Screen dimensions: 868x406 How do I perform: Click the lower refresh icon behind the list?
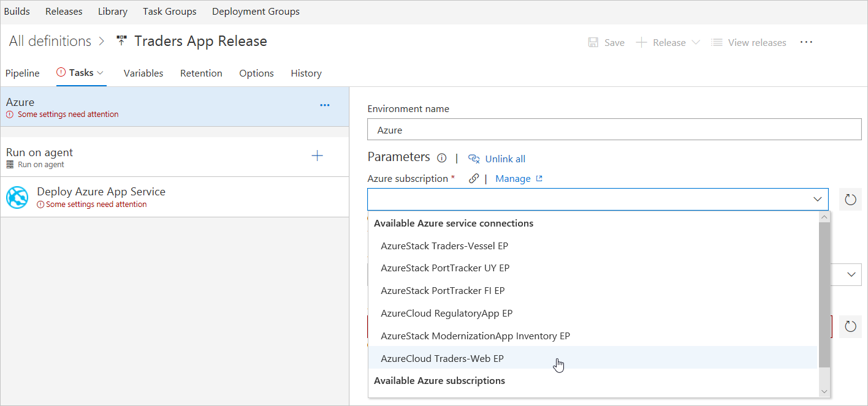coord(850,326)
